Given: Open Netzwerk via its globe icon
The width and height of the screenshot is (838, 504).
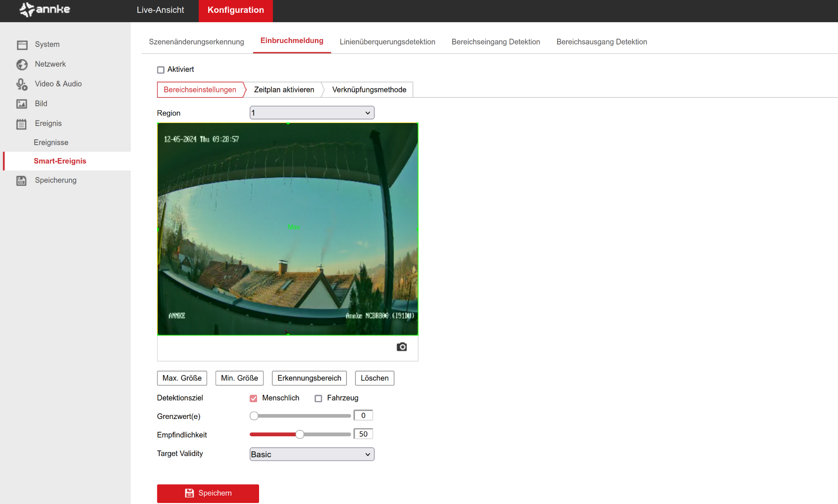Looking at the screenshot, I should click(22, 65).
